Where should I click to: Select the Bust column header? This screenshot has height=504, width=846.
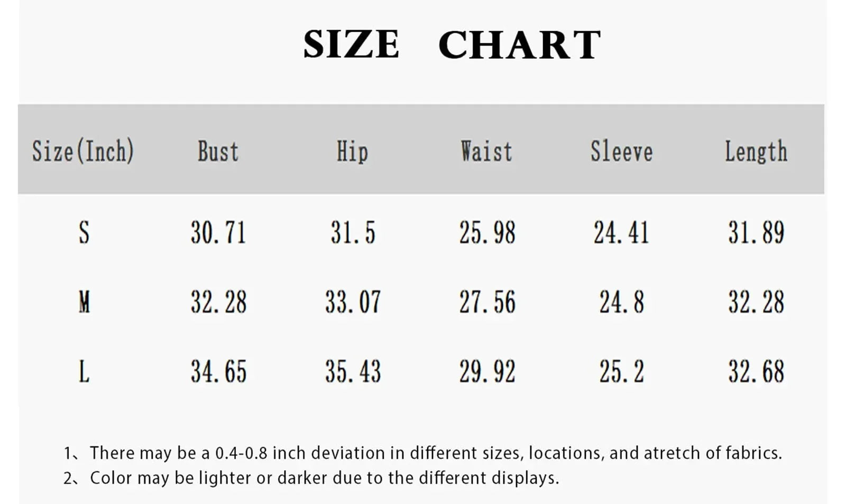[x=218, y=152]
